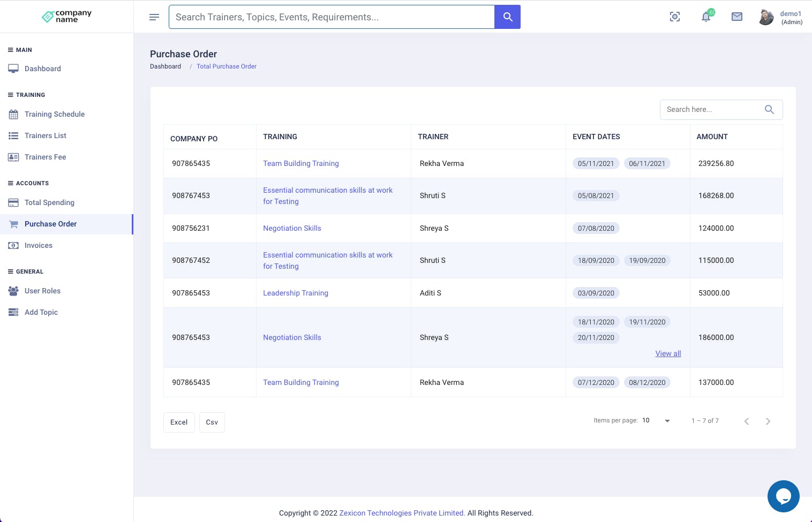This screenshot has height=522, width=812.
Task: Click the Total Spending card icon
Action: 13,203
